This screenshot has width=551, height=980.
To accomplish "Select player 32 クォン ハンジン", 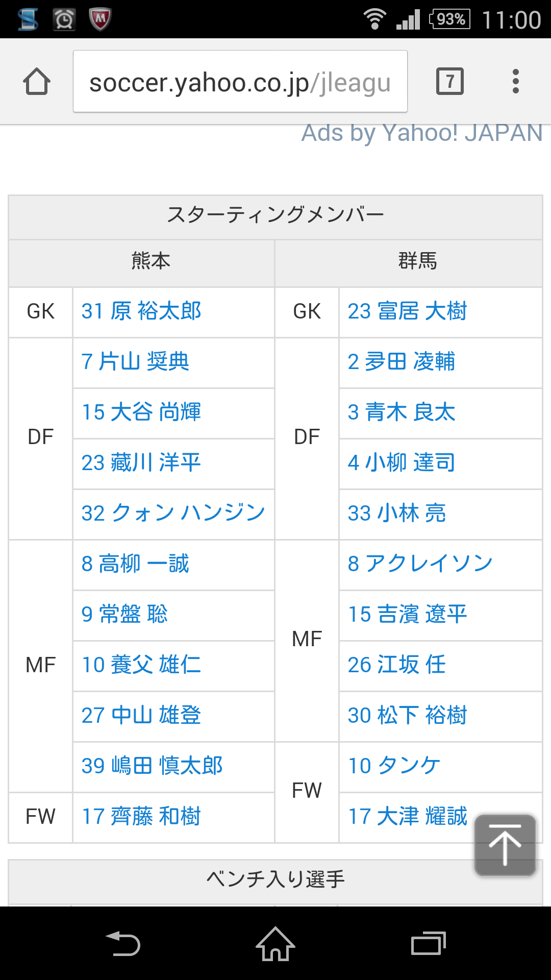I will [173, 513].
